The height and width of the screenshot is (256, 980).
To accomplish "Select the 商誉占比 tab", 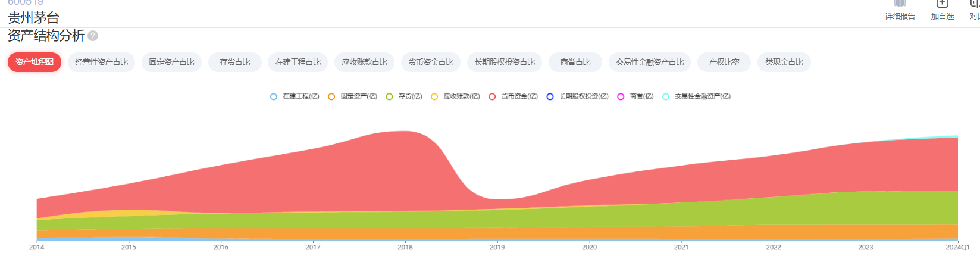I will click(575, 62).
